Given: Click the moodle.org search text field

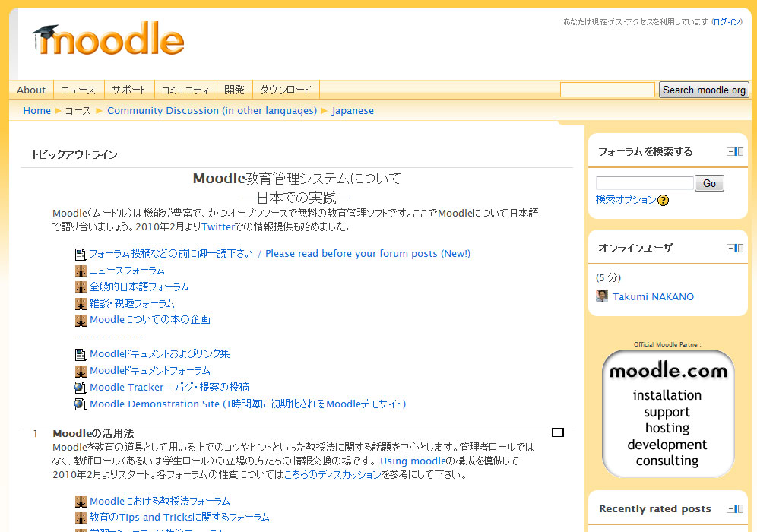Looking at the screenshot, I should 607,90.
